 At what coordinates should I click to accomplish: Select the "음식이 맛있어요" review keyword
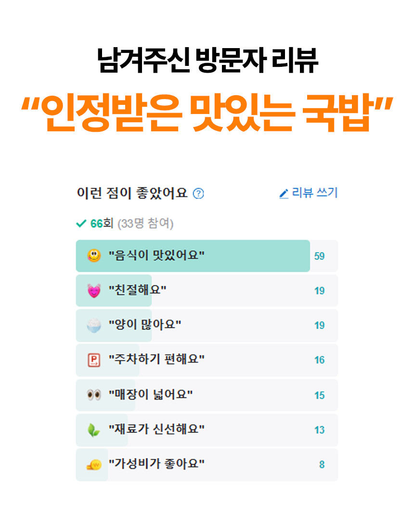point(157,256)
